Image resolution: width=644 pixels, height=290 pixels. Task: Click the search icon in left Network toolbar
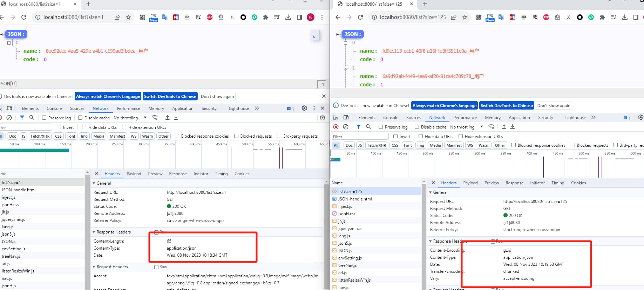pos(32,118)
